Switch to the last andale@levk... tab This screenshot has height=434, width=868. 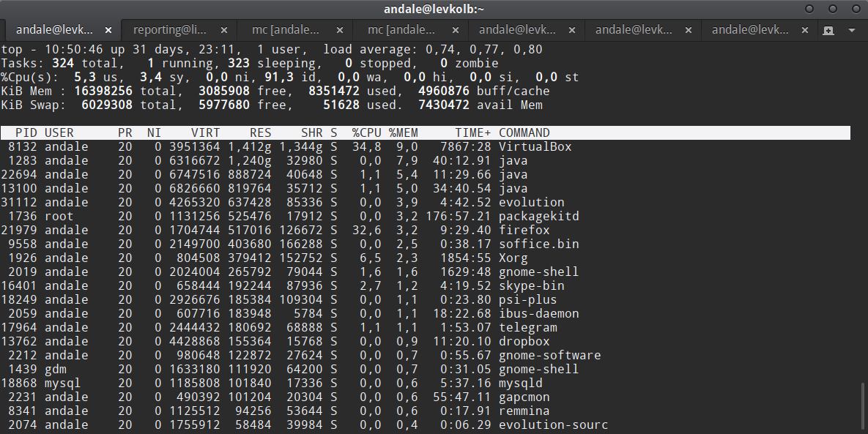click(x=750, y=30)
